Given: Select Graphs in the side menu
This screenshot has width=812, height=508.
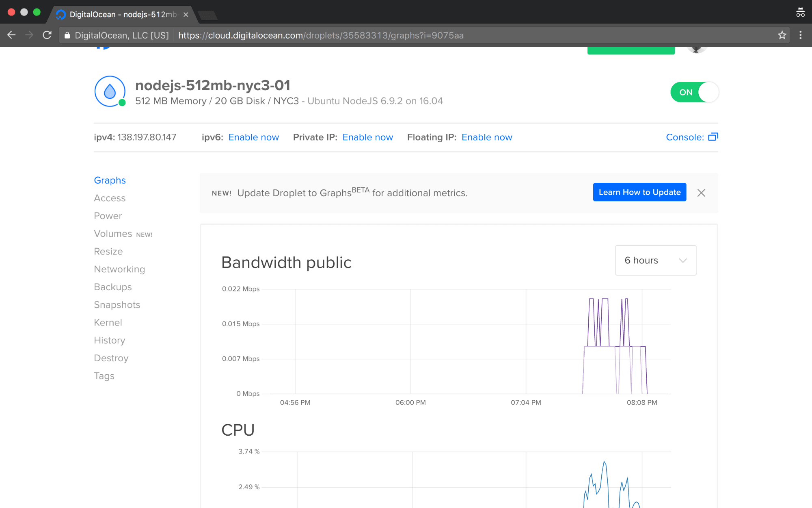Looking at the screenshot, I should click(x=110, y=180).
